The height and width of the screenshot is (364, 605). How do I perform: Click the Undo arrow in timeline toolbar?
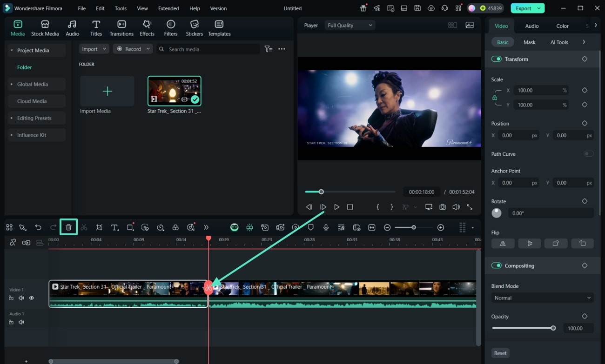click(38, 227)
